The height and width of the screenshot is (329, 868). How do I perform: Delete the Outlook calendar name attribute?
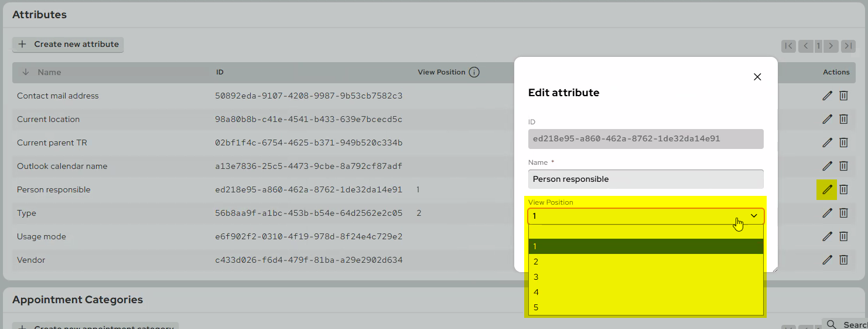tap(843, 166)
